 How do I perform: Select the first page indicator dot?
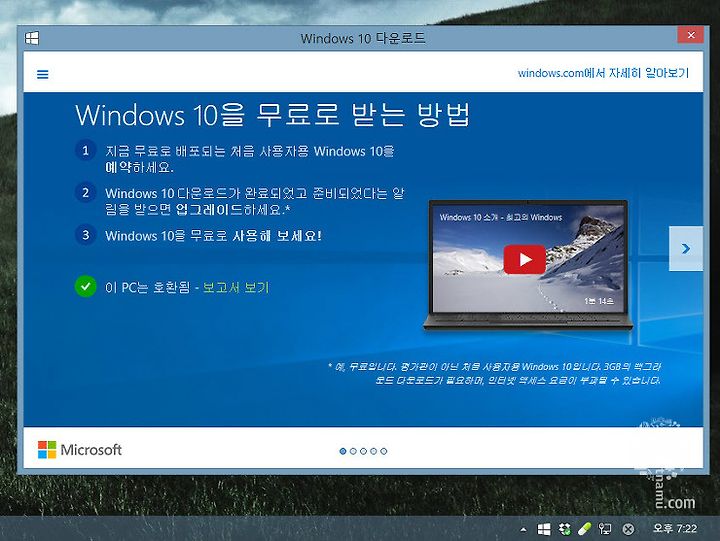pyautogui.click(x=343, y=451)
